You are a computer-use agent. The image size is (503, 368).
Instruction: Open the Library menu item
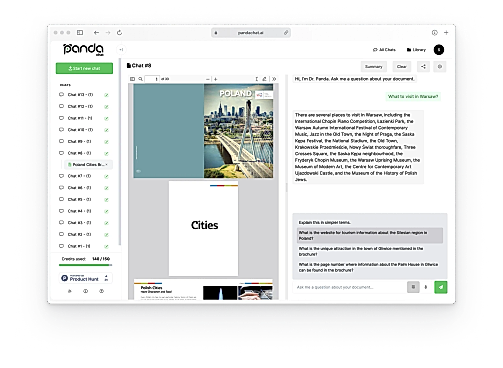pos(416,50)
